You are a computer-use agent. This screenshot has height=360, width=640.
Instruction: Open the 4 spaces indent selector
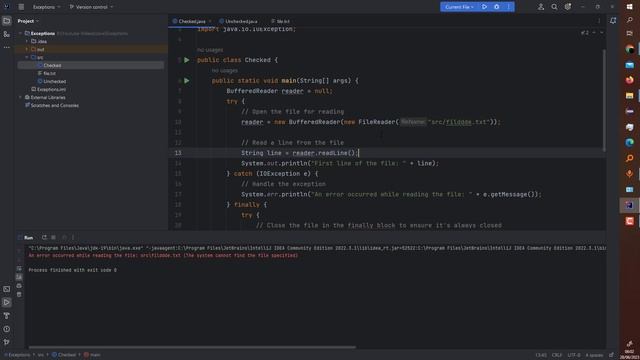pyautogui.click(x=594, y=355)
